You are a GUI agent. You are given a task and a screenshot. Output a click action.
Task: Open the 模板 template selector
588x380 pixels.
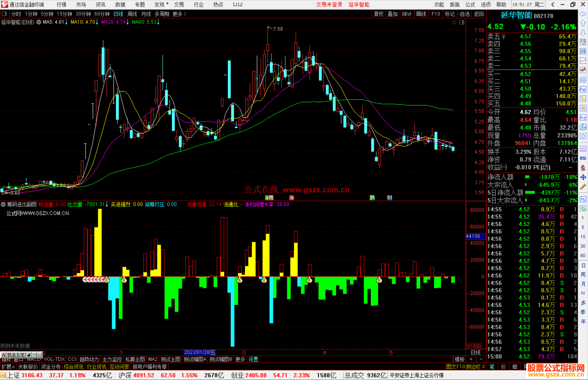coord(460,359)
